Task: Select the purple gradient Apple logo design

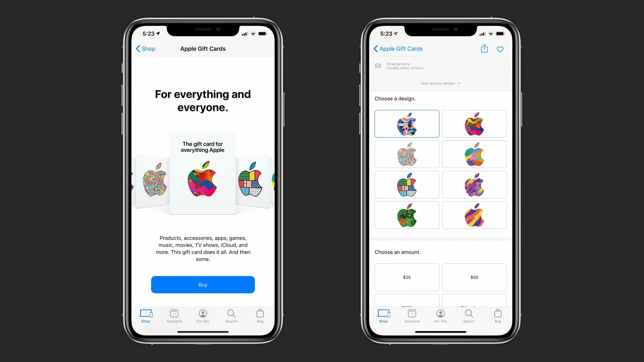Action: pos(474,184)
